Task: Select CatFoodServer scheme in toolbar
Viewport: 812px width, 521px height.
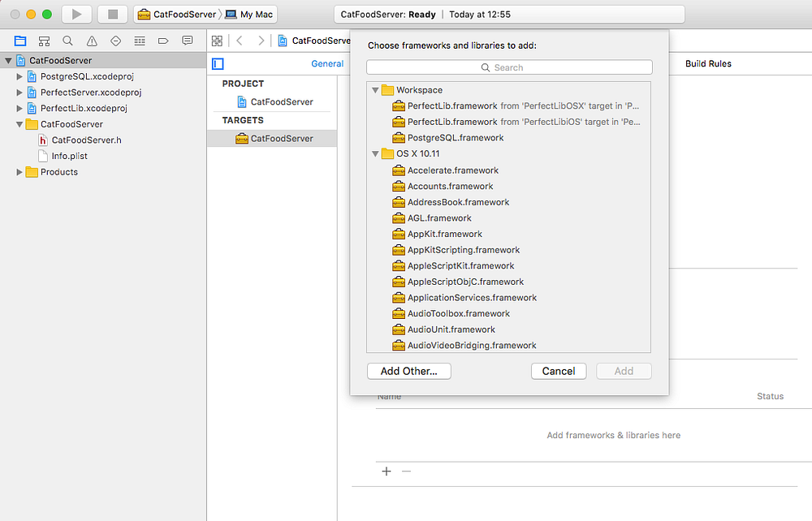Action: tap(176, 15)
